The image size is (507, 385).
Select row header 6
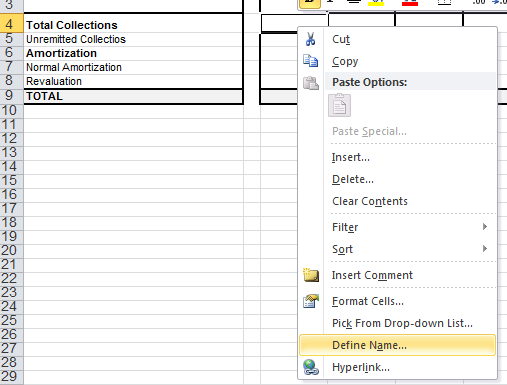click(x=12, y=53)
